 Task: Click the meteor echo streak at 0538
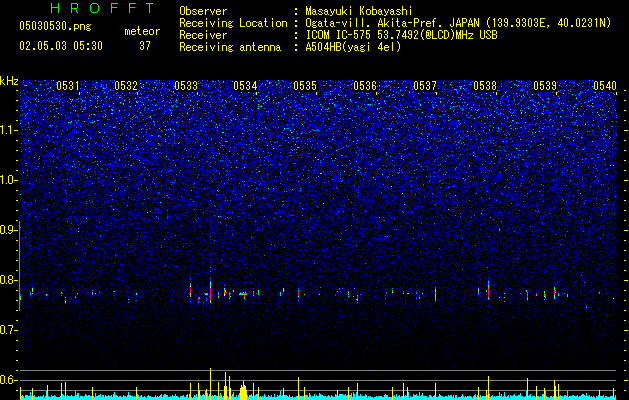tap(488, 288)
